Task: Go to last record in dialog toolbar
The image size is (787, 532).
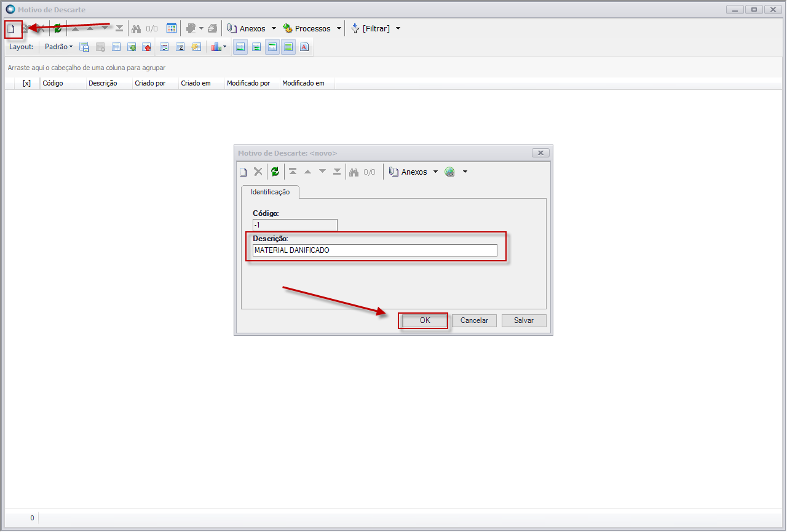Action: pyautogui.click(x=337, y=172)
